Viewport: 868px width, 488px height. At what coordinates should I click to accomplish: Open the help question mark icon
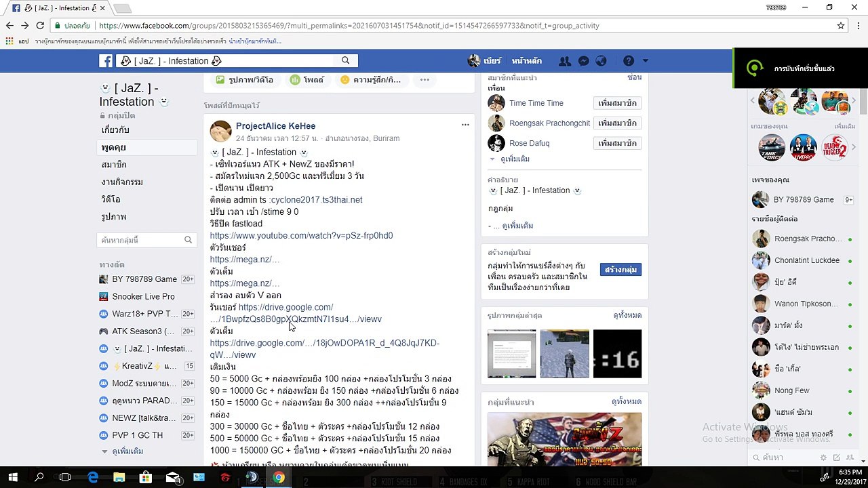pyautogui.click(x=629, y=61)
